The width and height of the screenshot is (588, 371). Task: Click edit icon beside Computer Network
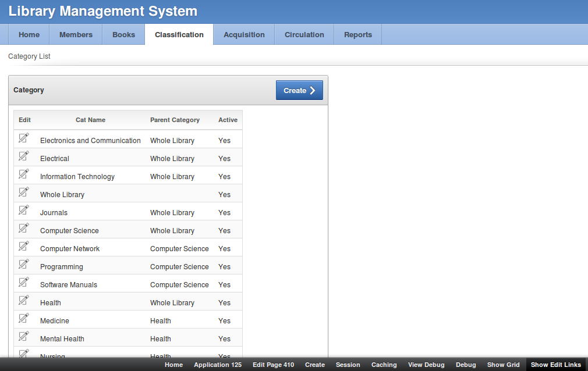tap(24, 246)
